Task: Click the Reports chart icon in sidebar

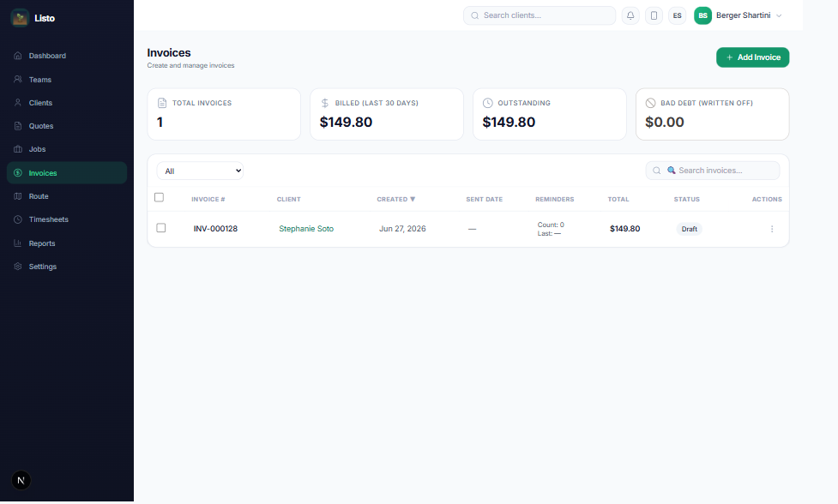Action: click(18, 243)
